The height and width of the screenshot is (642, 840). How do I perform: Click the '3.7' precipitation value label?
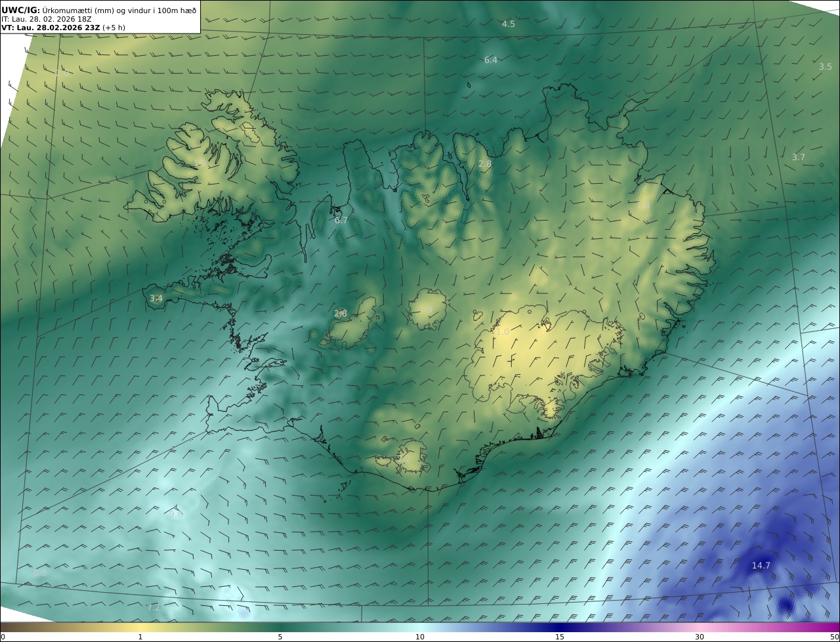(x=799, y=158)
